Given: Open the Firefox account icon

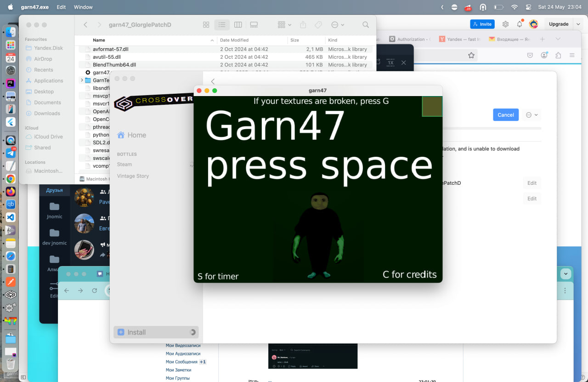Looking at the screenshot, I should 544,55.
